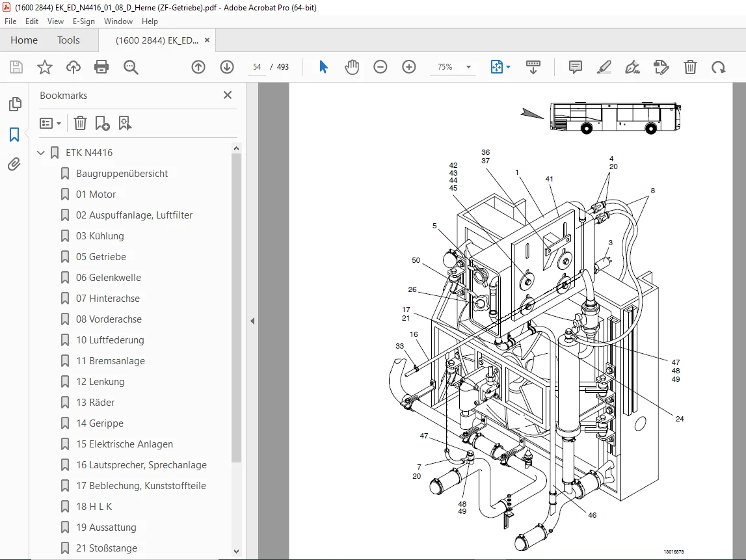746x560 pixels.
Task: Toggle the bookmarks side panel icon
Action: (x=14, y=135)
